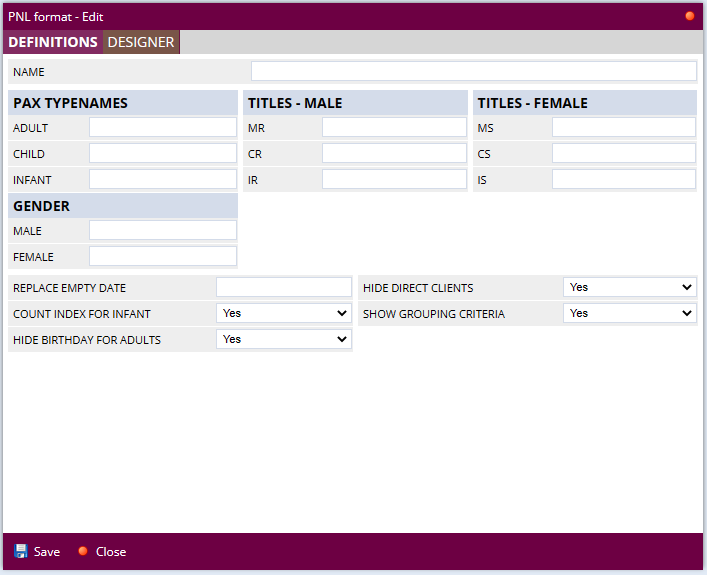This screenshot has width=707, height=575.
Task: Focus the Replace Empty Date field
Action: [x=284, y=288]
